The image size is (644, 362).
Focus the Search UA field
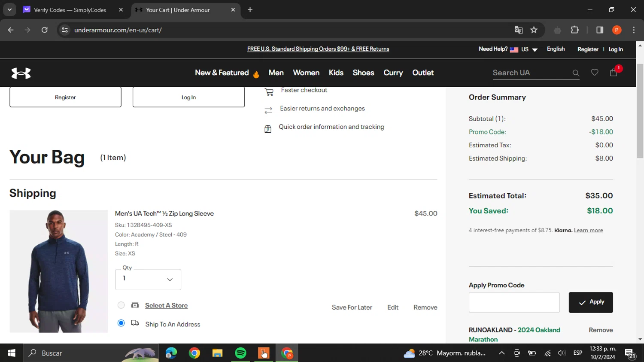[530, 73]
